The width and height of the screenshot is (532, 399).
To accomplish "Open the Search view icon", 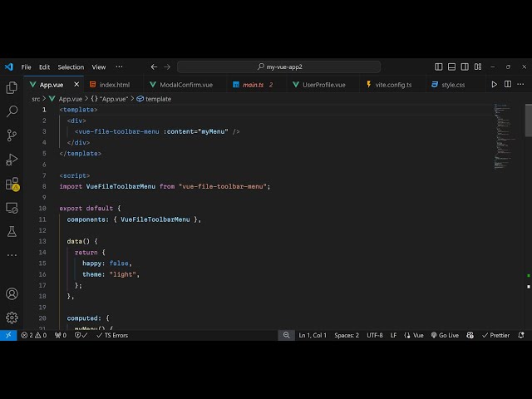I will (12, 111).
